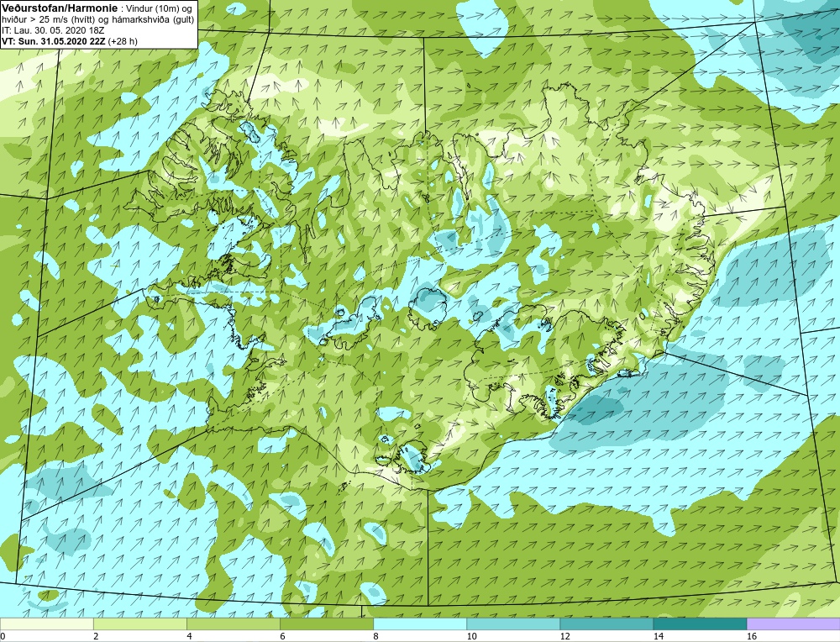This screenshot has height=642, width=840.
Task: Click the 'IT: Lau. 30. 05. 2020 18Z' line
Action: pyautogui.click(x=53, y=30)
